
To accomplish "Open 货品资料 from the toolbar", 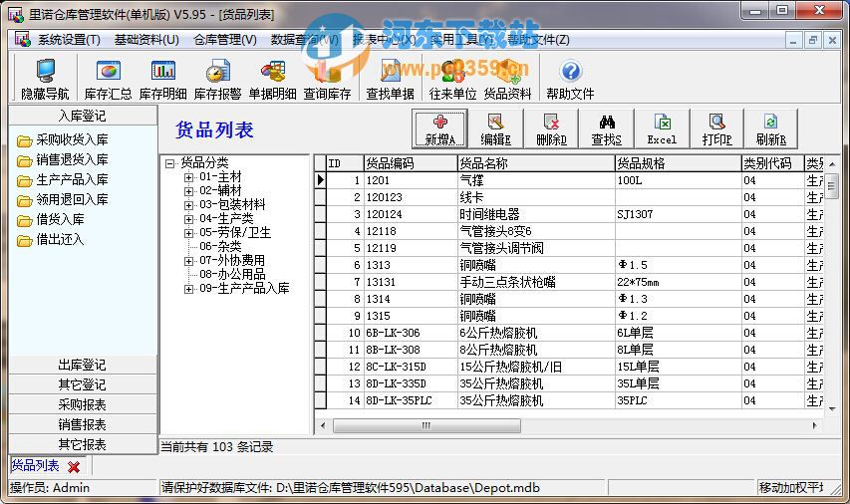I will pyautogui.click(x=507, y=79).
